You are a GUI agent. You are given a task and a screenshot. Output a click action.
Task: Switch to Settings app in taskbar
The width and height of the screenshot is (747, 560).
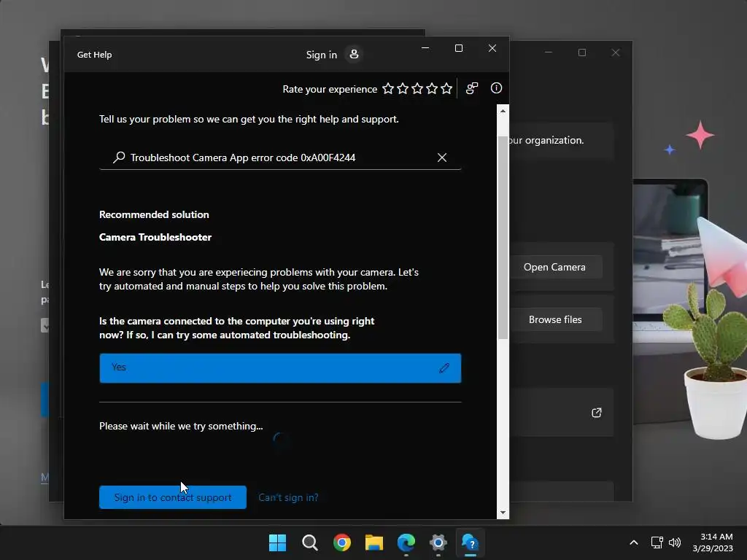click(438, 542)
